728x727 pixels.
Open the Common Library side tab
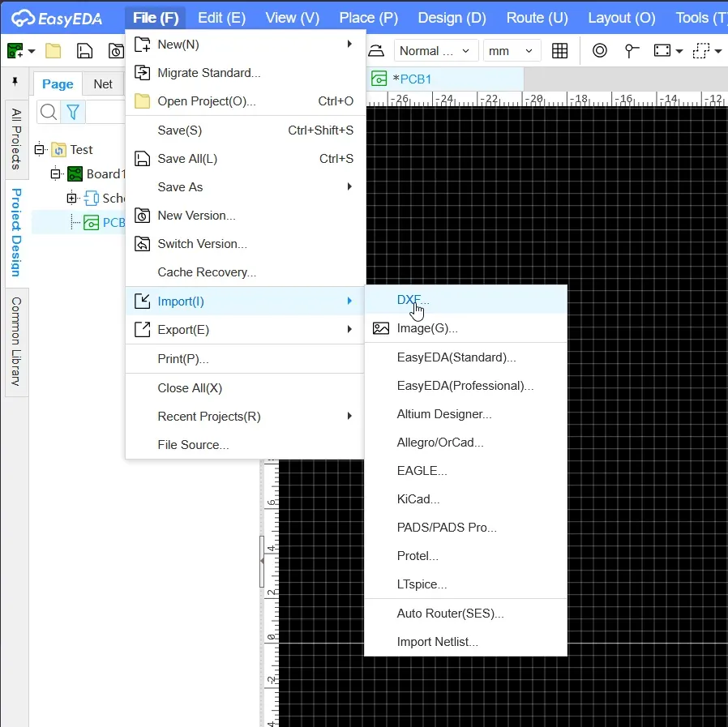[x=16, y=341]
